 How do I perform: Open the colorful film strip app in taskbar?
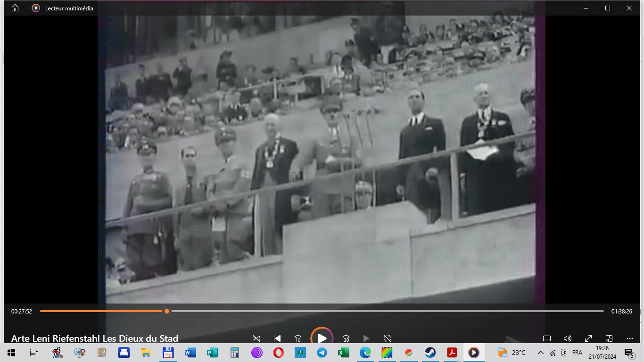[x=387, y=352]
